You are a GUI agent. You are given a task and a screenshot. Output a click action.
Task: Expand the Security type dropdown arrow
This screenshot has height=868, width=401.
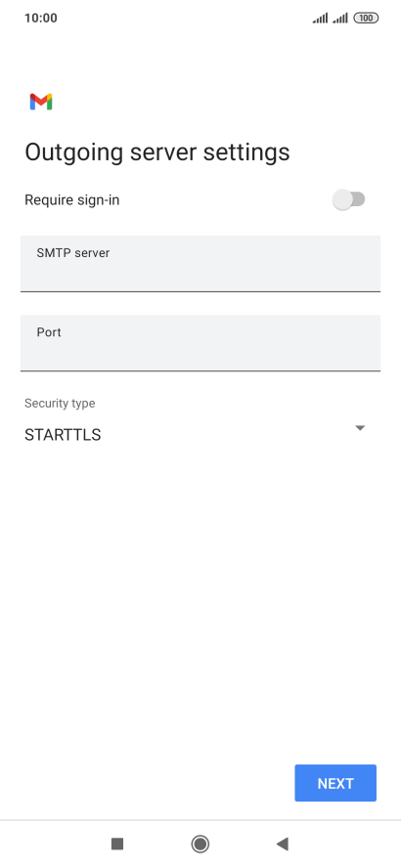[360, 428]
